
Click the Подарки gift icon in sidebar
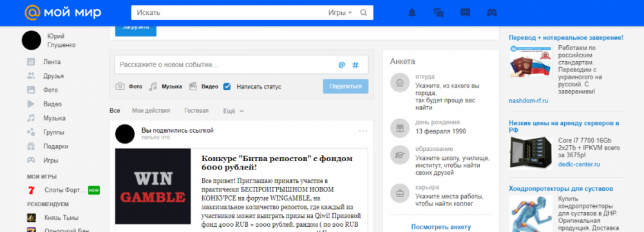point(31,146)
